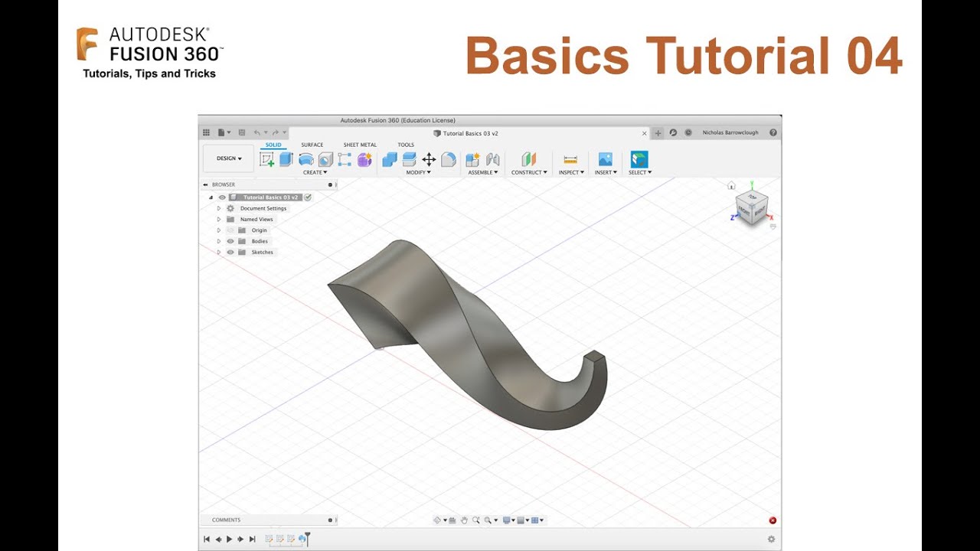Image resolution: width=980 pixels, height=551 pixels.
Task: Click the New Component icon
Action: coord(472,159)
